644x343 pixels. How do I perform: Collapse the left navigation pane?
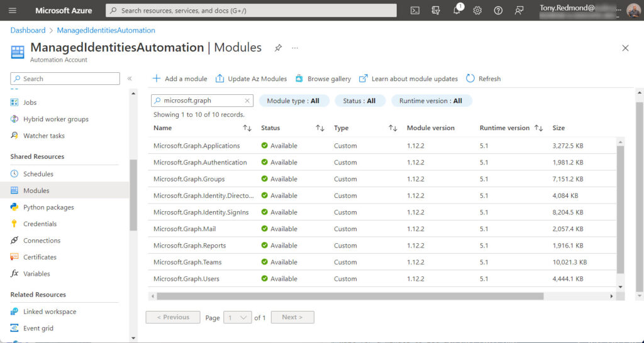coord(130,79)
